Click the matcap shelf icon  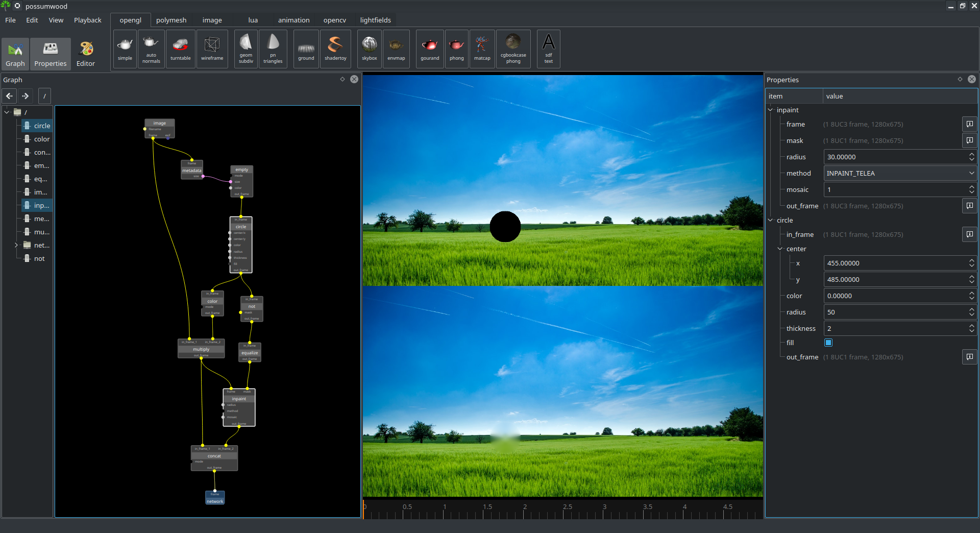(x=482, y=49)
